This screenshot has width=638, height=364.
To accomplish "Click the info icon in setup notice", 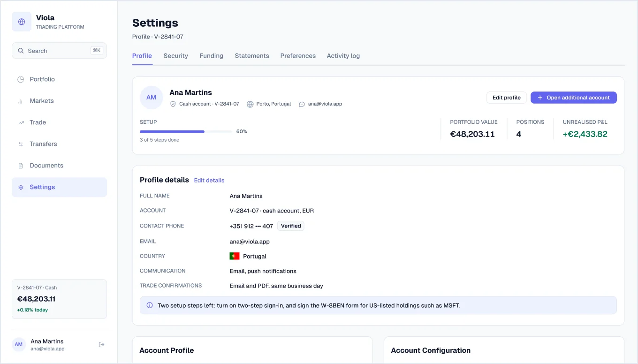I will tap(150, 305).
